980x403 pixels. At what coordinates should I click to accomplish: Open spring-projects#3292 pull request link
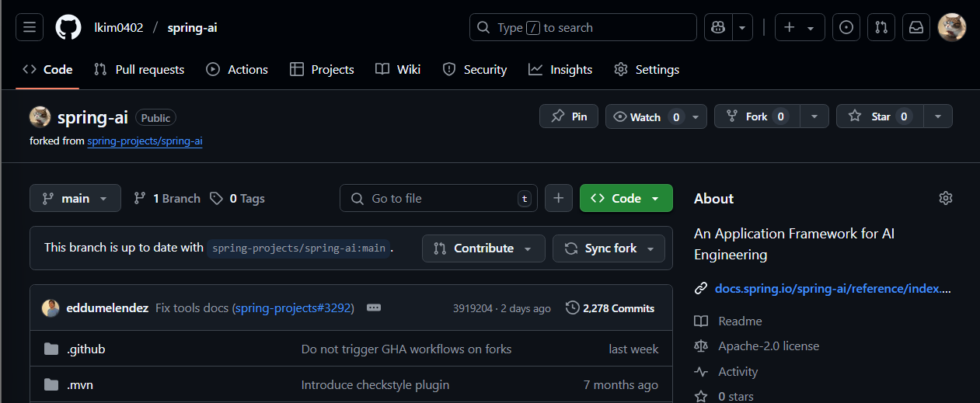pos(292,308)
